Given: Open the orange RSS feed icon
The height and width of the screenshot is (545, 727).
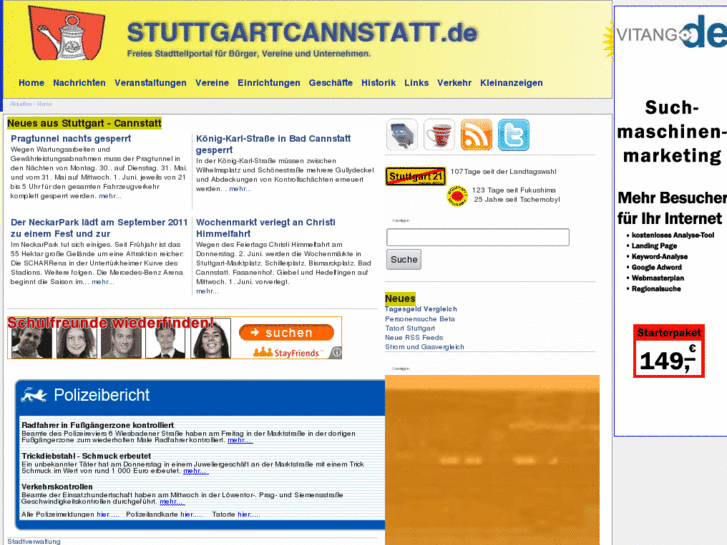Looking at the screenshot, I should (476, 135).
